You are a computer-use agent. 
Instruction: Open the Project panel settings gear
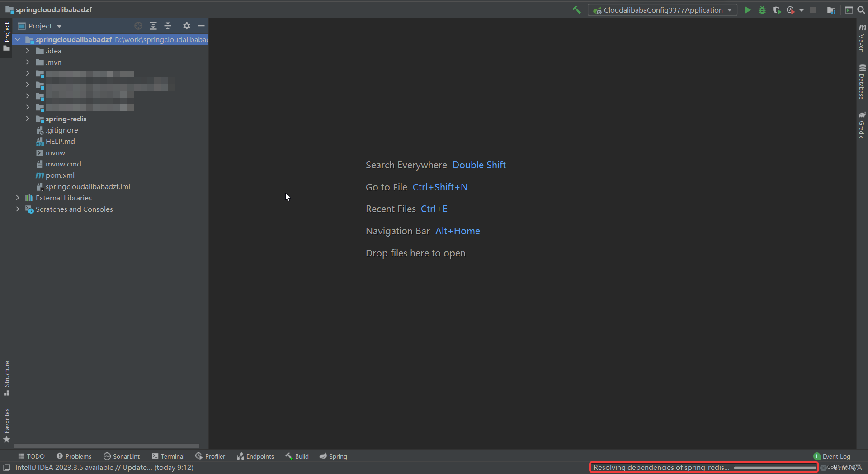[x=186, y=26]
